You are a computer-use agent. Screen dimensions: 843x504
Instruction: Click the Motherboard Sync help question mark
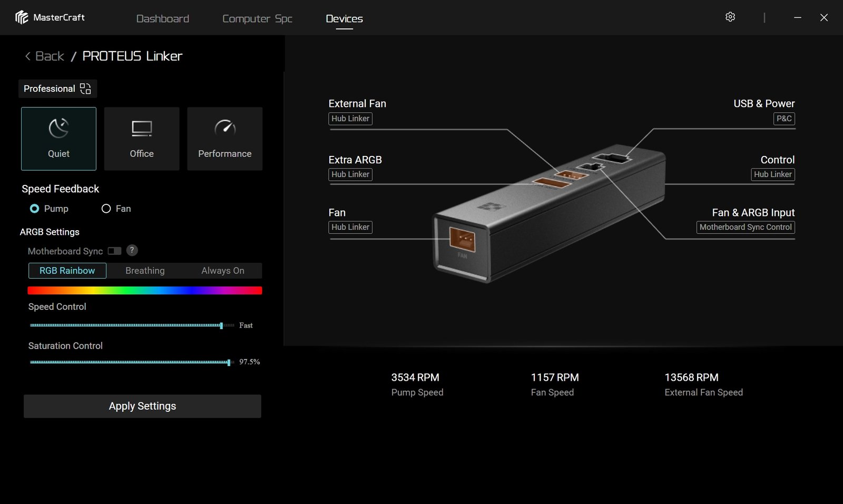pyautogui.click(x=132, y=251)
